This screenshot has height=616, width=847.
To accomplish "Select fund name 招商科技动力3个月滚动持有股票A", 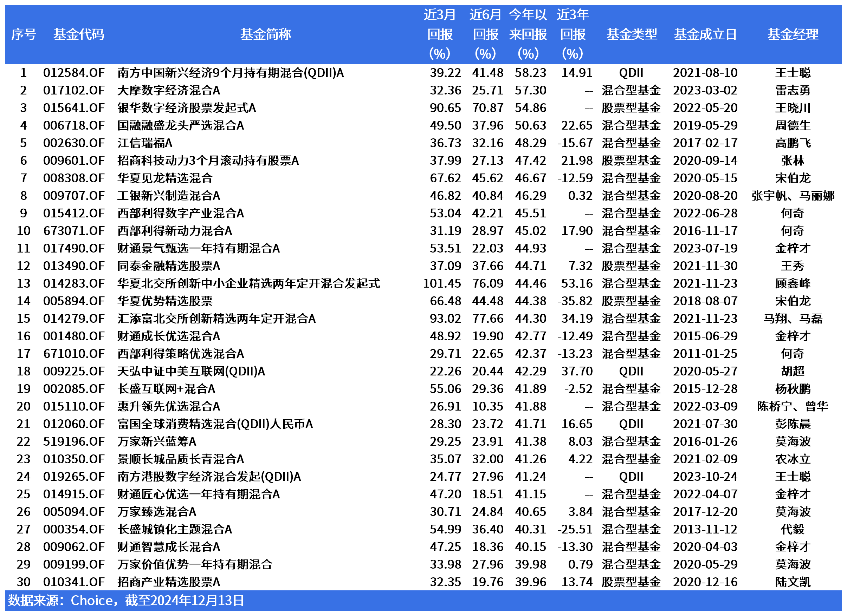I will [208, 160].
